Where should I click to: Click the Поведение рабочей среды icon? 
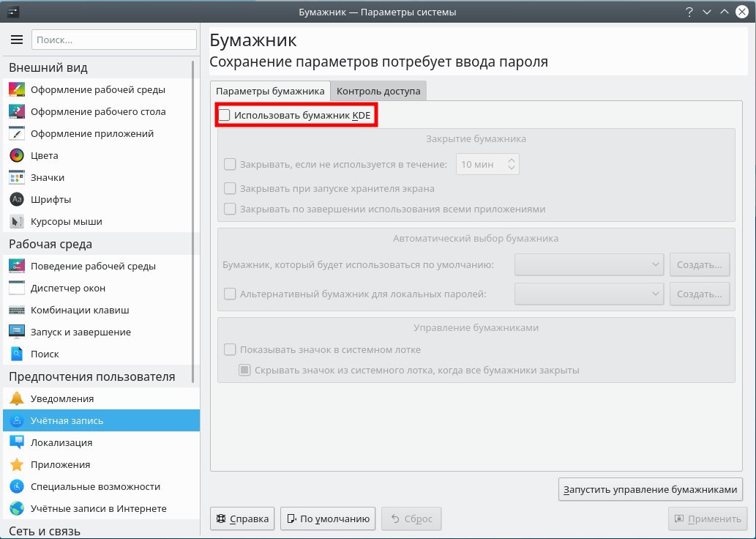point(17,266)
